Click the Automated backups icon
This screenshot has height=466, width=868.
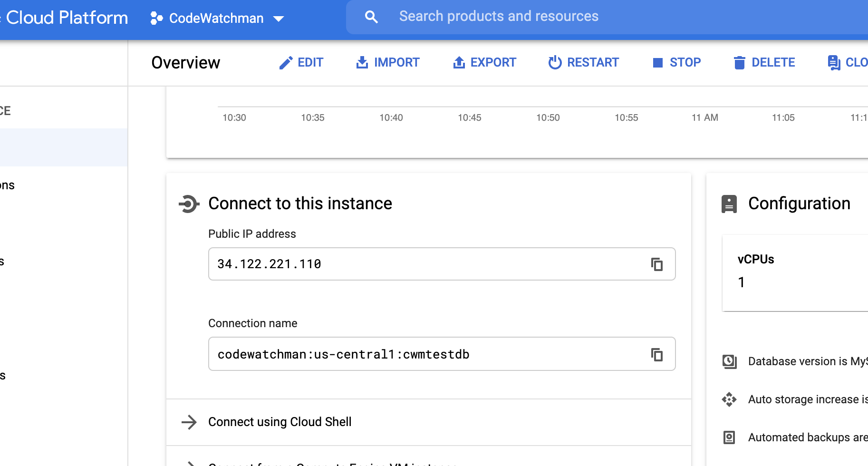click(x=729, y=437)
